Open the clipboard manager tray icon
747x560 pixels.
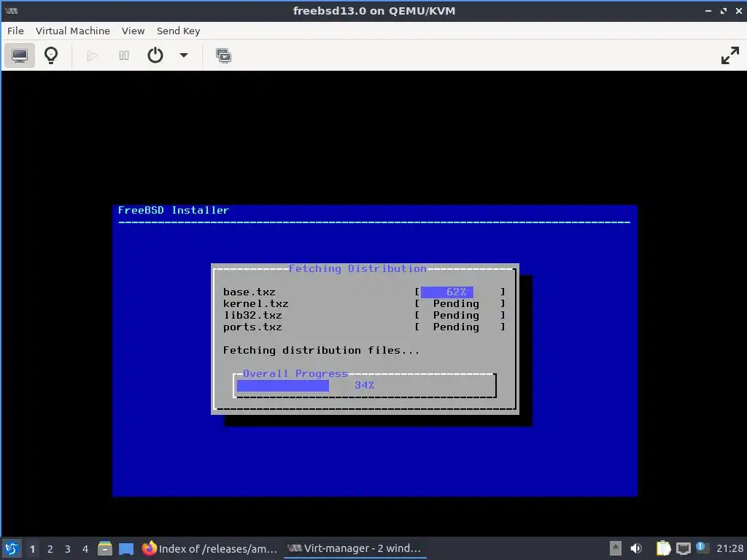click(x=663, y=548)
